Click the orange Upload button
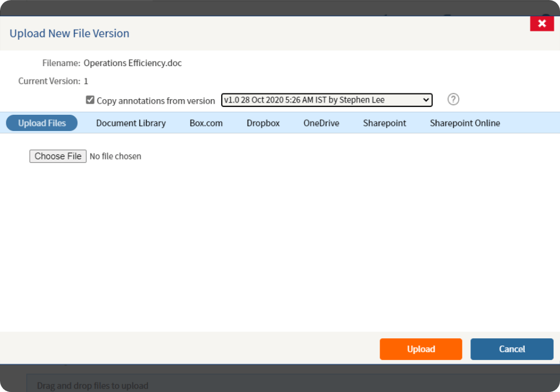This screenshot has width=560, height=392. [x=421, y=349]
